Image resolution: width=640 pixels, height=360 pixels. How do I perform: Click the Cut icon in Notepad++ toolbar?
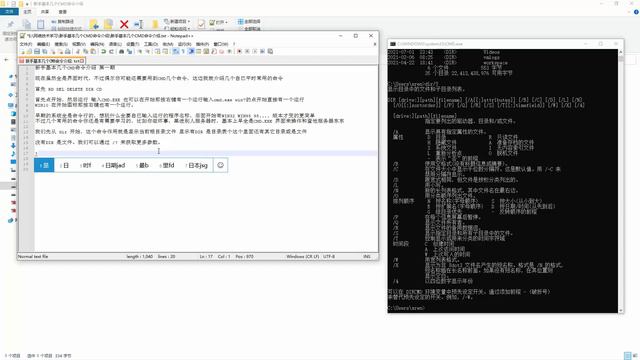point(78,51)
